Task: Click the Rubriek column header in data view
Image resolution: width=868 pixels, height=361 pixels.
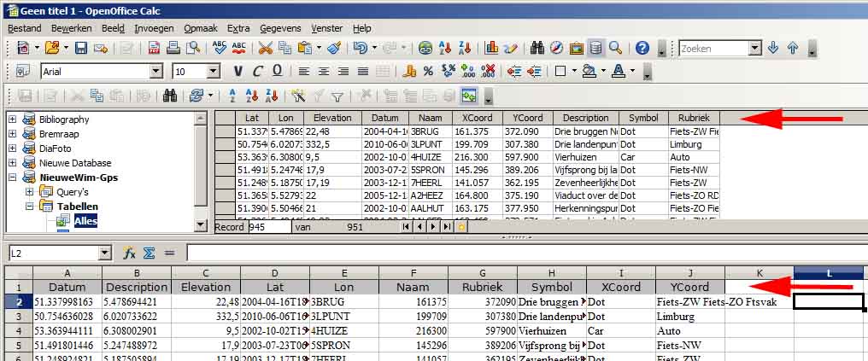Action: 695,118
